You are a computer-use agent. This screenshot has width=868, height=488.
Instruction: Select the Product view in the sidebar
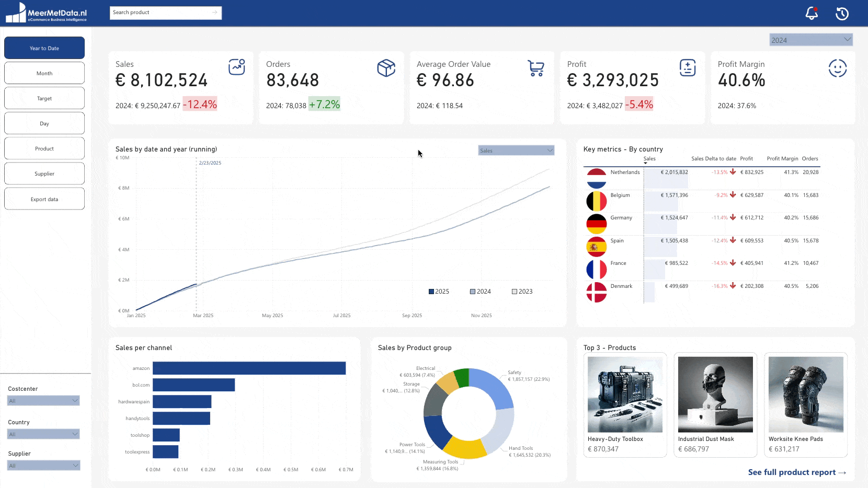pyautogui.click(x=44, y=148)
